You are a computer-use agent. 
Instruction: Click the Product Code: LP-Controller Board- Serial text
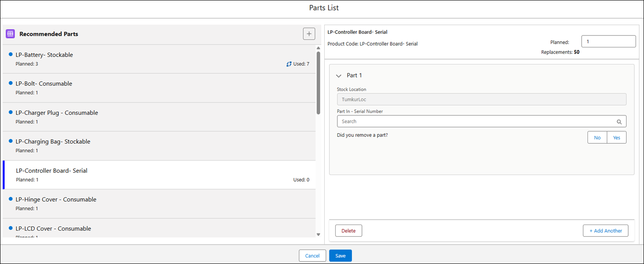(x=372, y=44)
